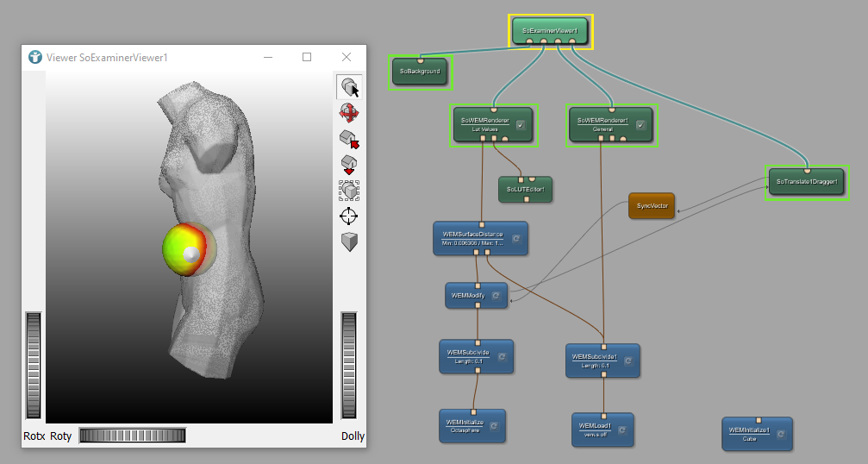The image size is (868, 464).
Task: Click the Rotx vertical thumbwheel
Action: pos(34,364)
